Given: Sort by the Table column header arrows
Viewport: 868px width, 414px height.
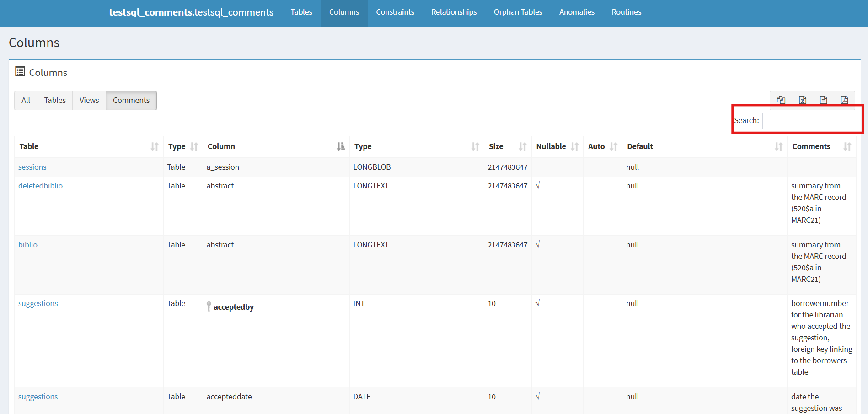Looking at the screenshot, I should [x=155, y=146].
